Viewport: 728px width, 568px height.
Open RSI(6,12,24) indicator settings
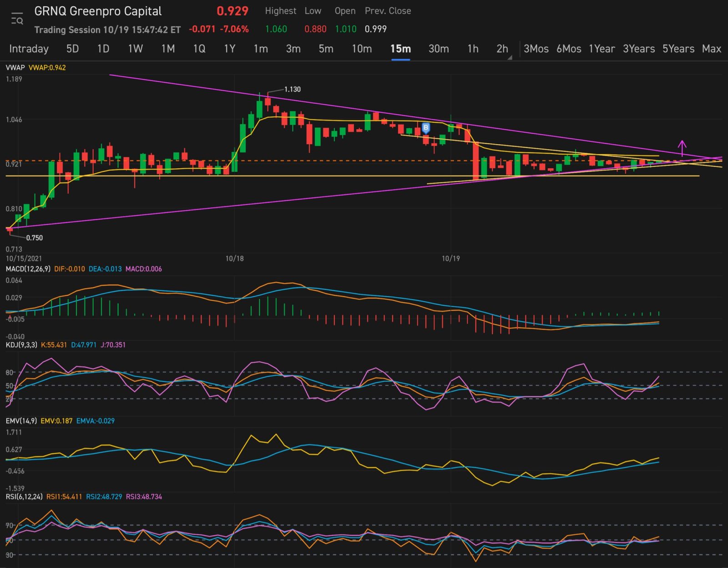coord(24,497)
